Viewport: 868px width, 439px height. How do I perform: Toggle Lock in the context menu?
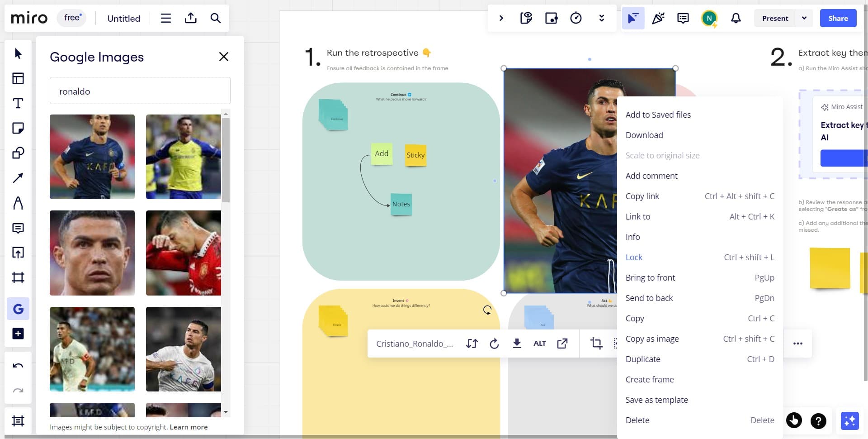pyautogui.click(x=634, y=257)
